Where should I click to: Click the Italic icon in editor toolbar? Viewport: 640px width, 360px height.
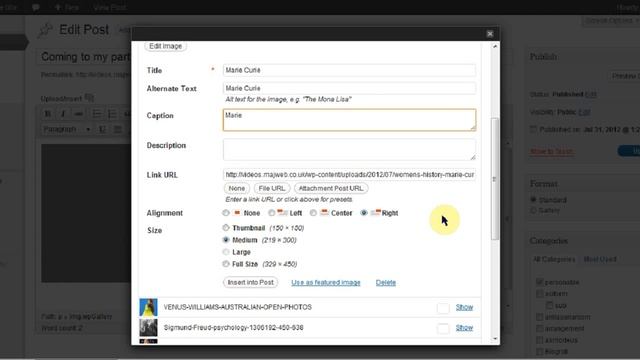(63, 114)
